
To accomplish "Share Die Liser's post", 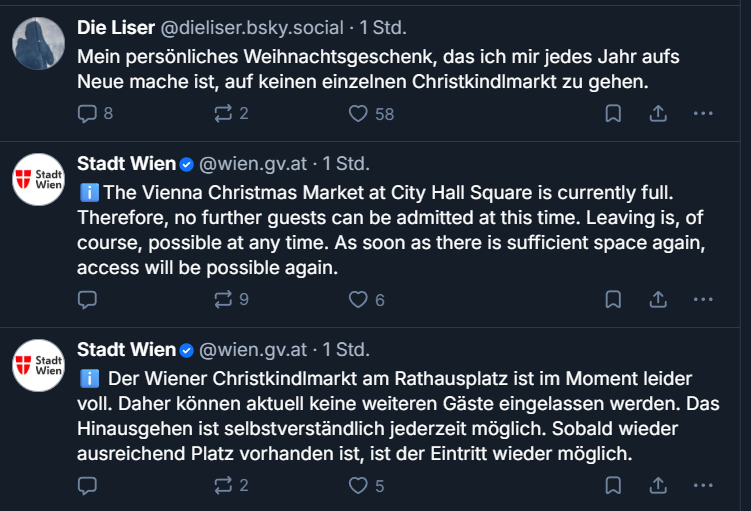I will point(658,114).
